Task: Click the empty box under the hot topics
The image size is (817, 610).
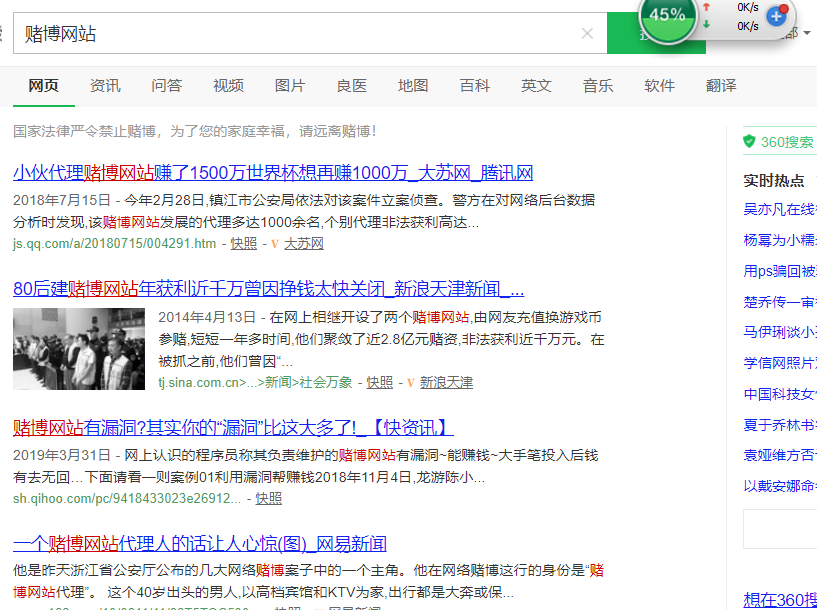Action: click(x=780, y=529)
